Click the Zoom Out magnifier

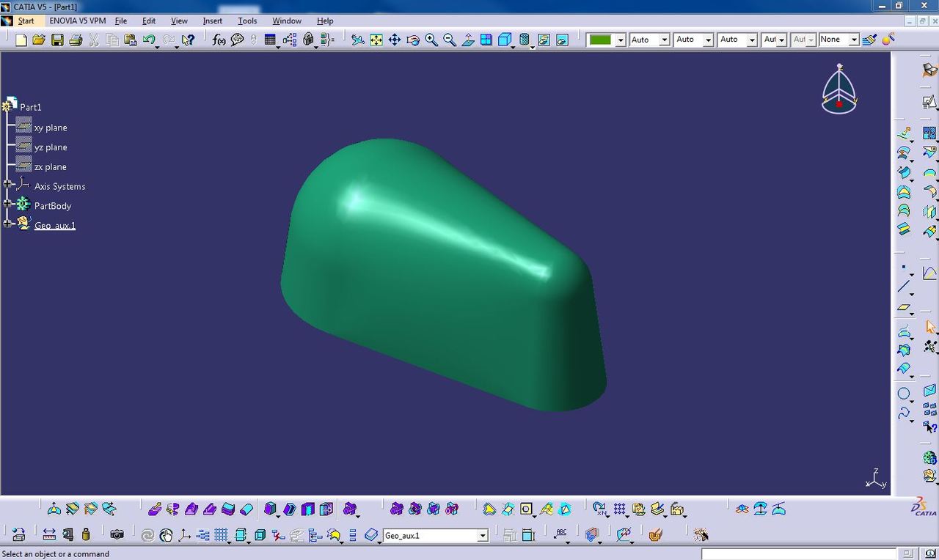(450, 40)
